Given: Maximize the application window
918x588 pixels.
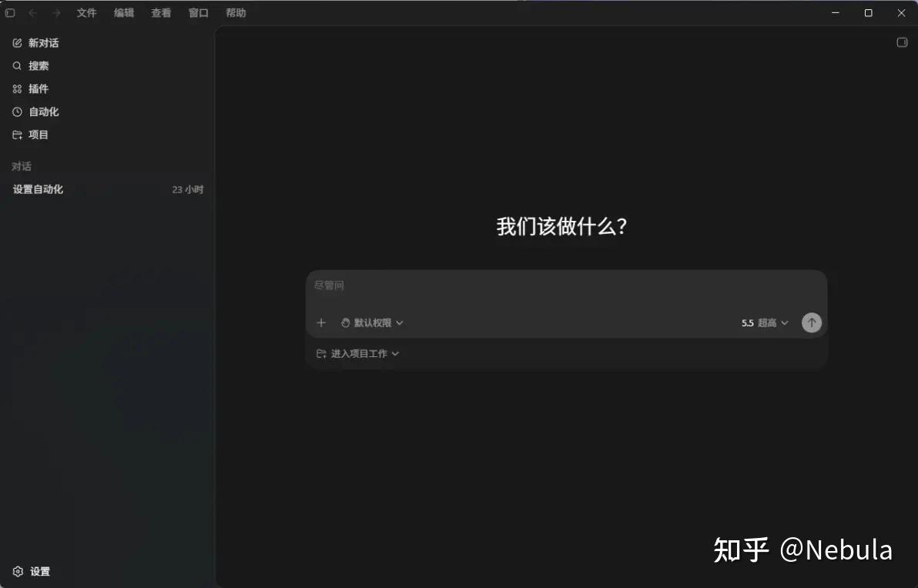Looking at the screenshot, I should click(868, 13).
